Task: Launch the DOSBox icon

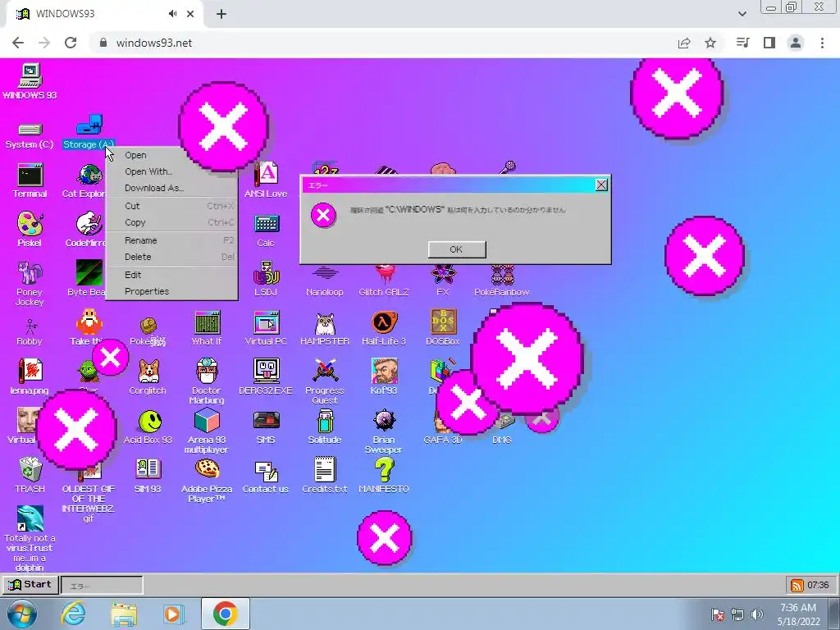Action: (x=444, y=322)
